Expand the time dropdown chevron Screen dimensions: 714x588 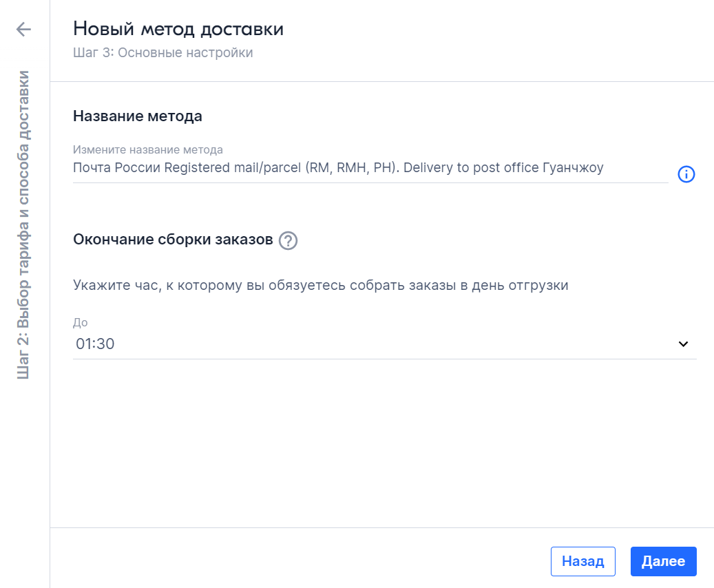[683, 344]
